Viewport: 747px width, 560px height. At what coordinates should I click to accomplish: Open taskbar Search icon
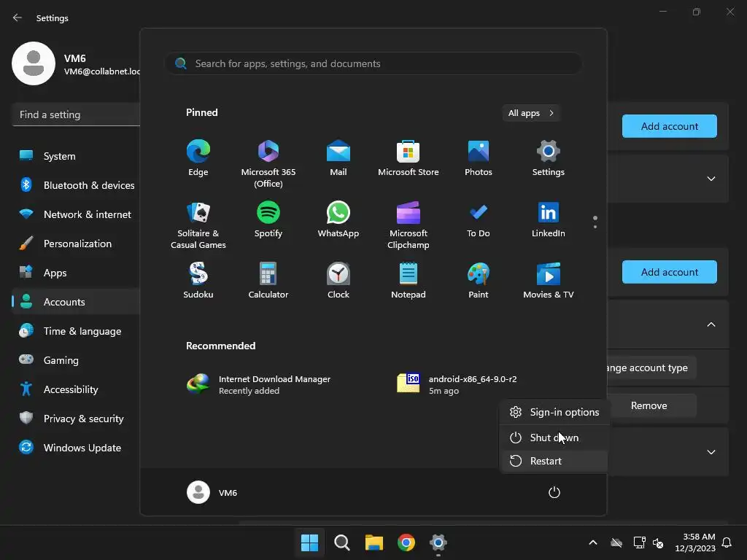[341, 542]
